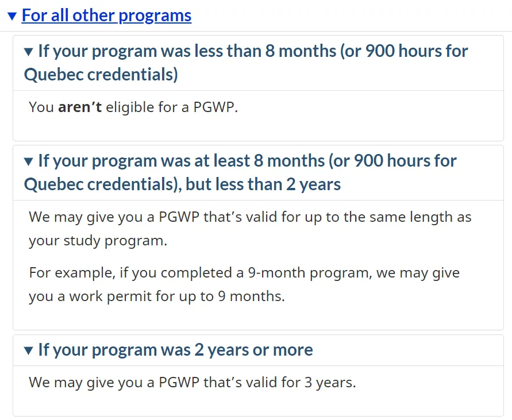Click the arrow icon before '2 years or more'
Viewport: 512px width, 420px height.
click(28, 350)
